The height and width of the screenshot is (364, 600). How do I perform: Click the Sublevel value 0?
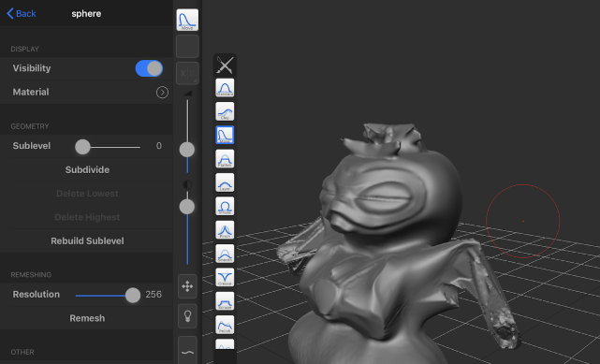(x=159, y=146)
